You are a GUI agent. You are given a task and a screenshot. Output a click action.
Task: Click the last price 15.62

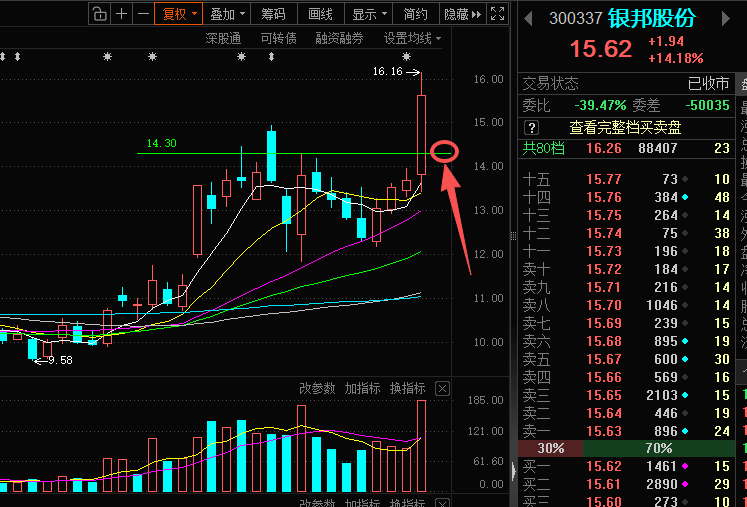[x=601, y=49]
